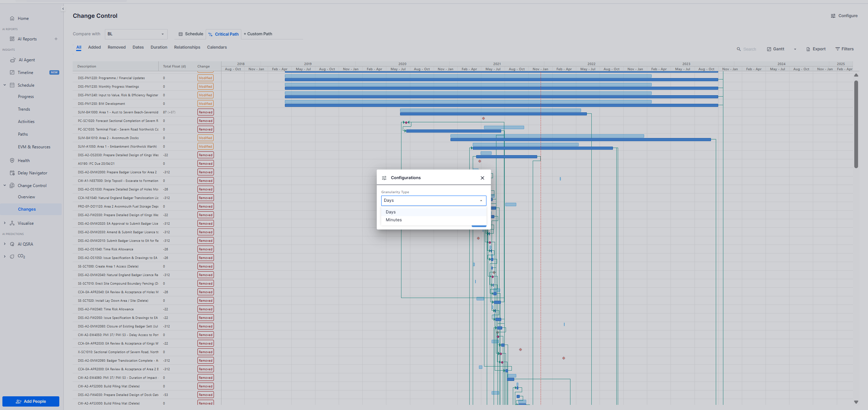Click the Configure sliders icon
Image resolution: width=868 pixels, height=410 pixels.
[833, 16]
